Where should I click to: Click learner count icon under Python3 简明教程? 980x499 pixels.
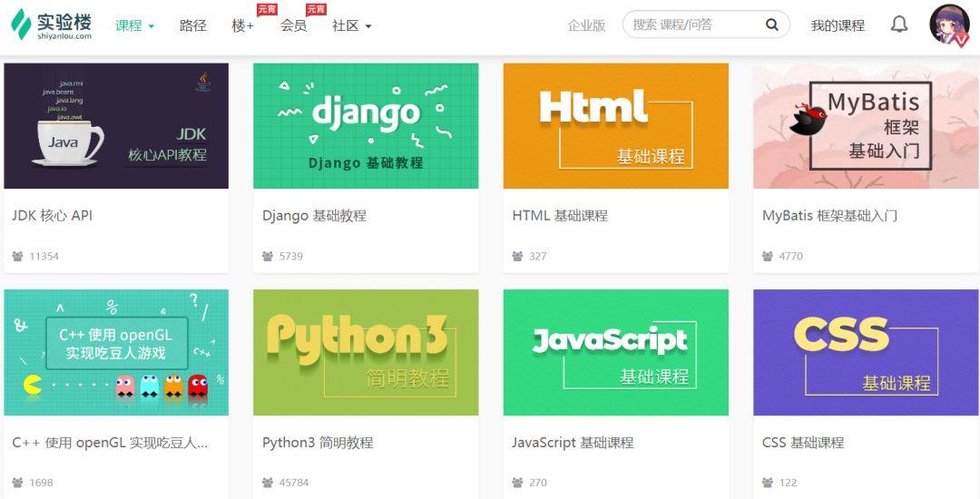(268, 483)
